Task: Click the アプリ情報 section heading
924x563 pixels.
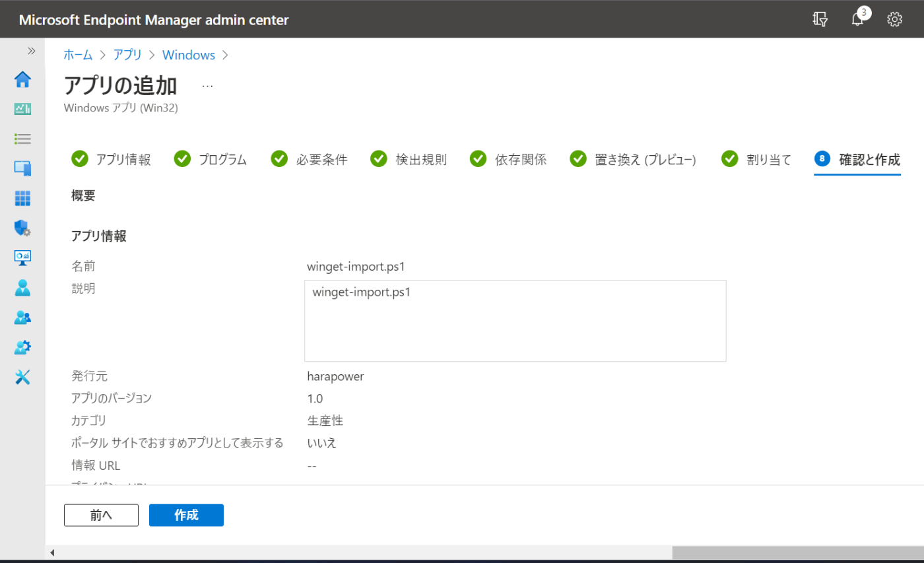Action: click(x=99, y=236)
